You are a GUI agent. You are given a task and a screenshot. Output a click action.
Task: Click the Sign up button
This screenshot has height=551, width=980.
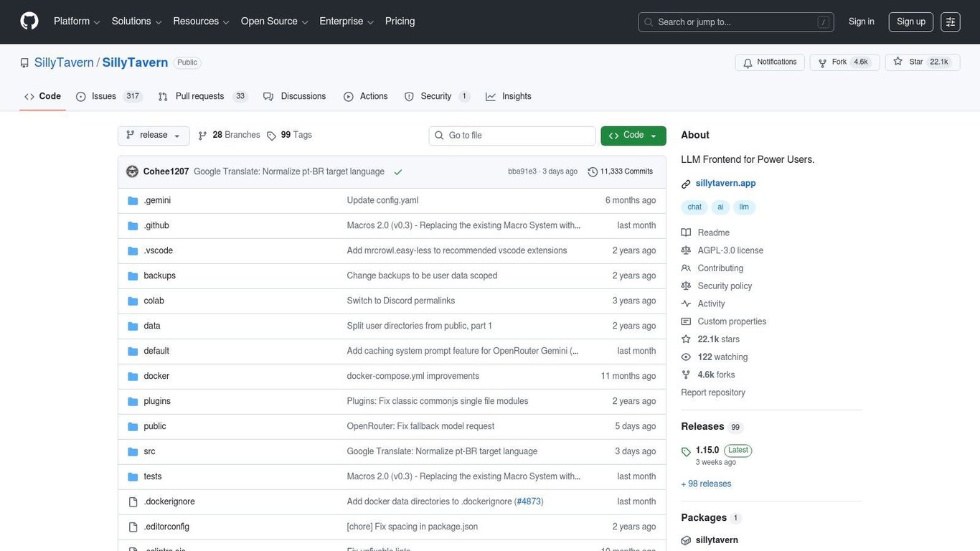[x=911, y=22]
